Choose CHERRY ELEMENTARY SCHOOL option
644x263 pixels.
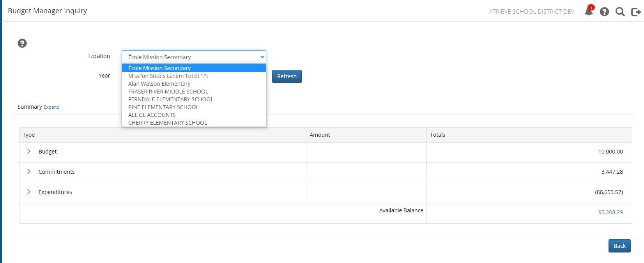[x=168, y=123]
